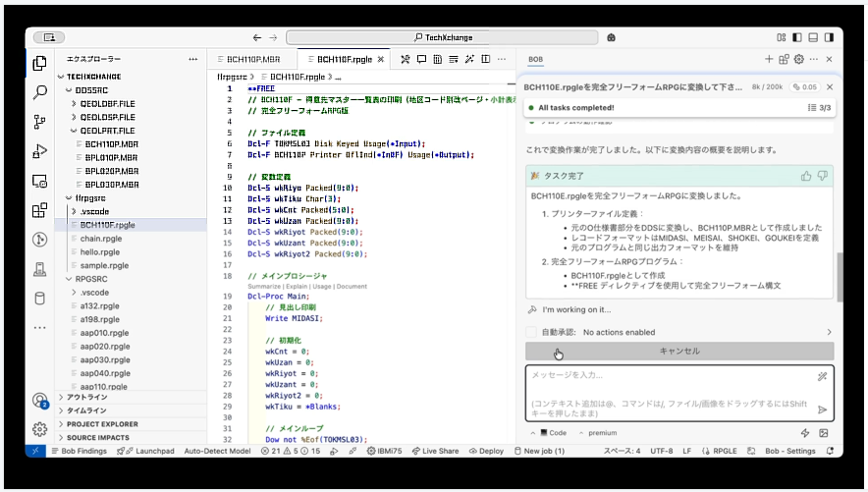This screenshot has height=492, width=868.
Task: Open Run and Debug view
Action: click(39, 151)
